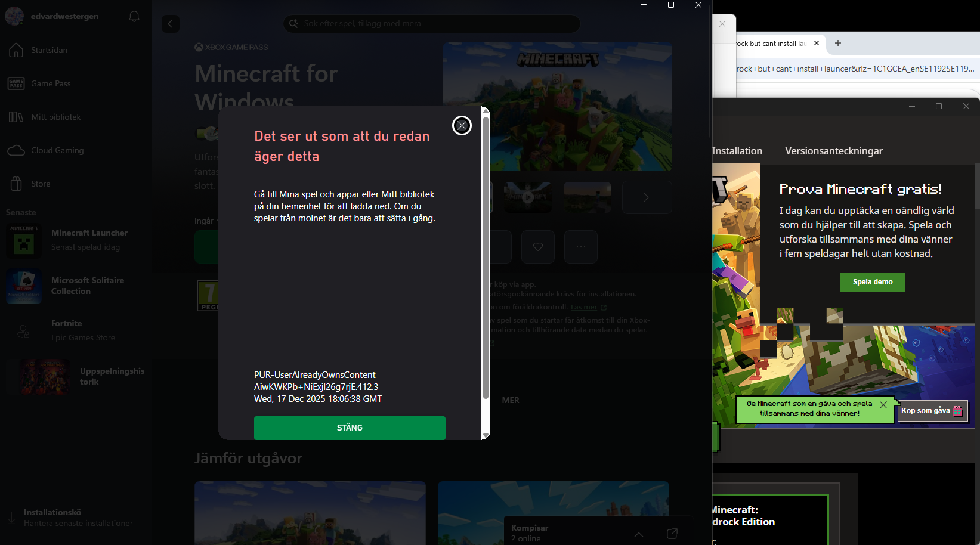Pop out the Kompisar panel

pos(672,534)
